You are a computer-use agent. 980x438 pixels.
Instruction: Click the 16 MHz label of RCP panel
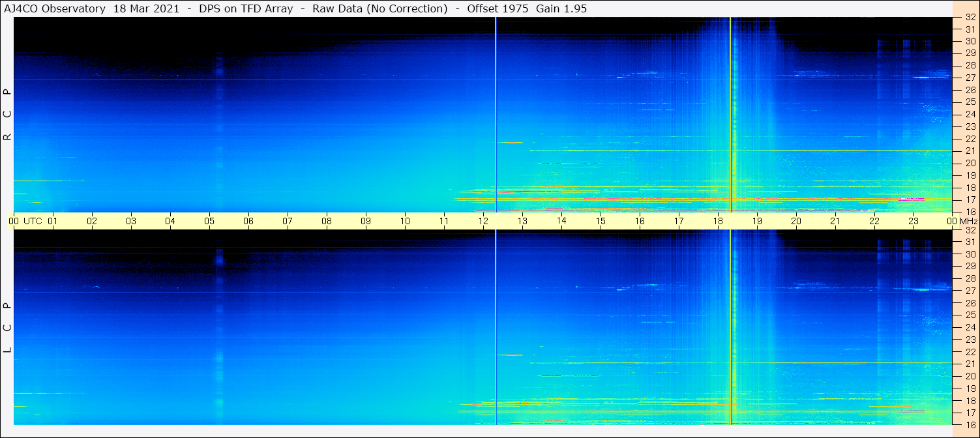970,211
